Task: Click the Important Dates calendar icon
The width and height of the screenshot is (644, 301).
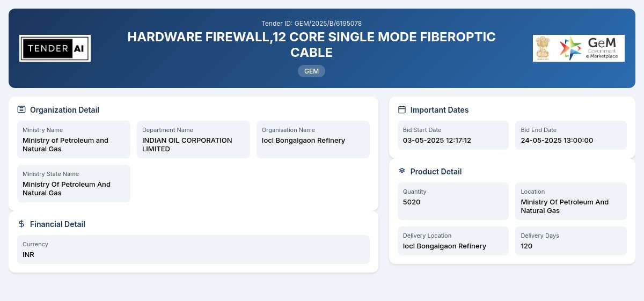Action: [402, 109]
